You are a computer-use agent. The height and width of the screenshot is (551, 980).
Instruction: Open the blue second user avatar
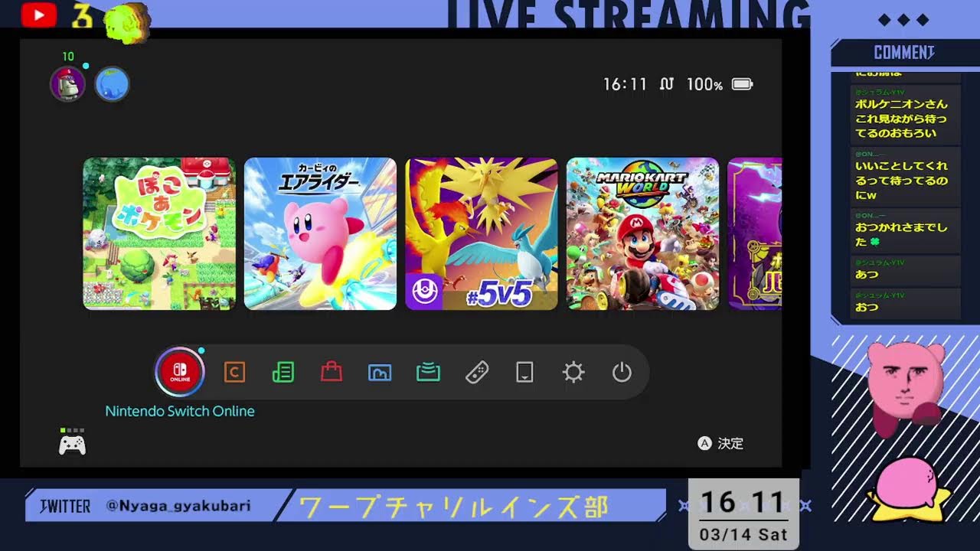[x=112, y=84]
